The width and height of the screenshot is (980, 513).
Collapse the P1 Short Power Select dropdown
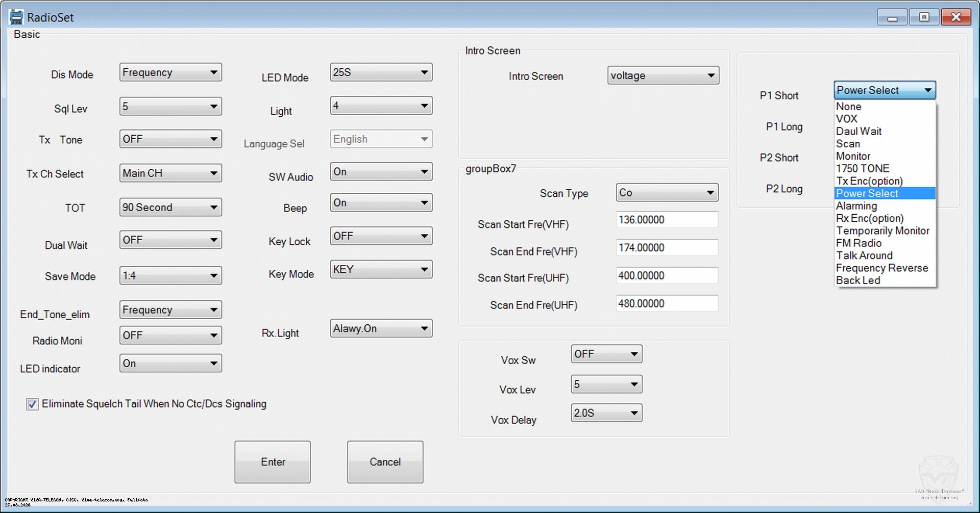tap(927, 90)
